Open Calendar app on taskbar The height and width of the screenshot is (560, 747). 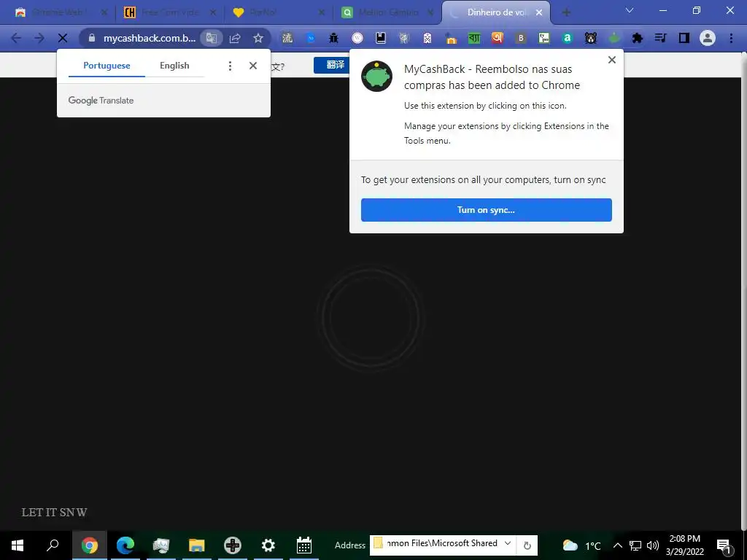(304, 545)
